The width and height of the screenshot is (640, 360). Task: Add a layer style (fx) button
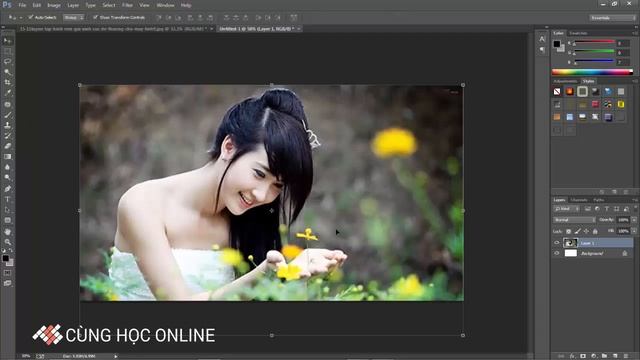[x=572, y=356]
